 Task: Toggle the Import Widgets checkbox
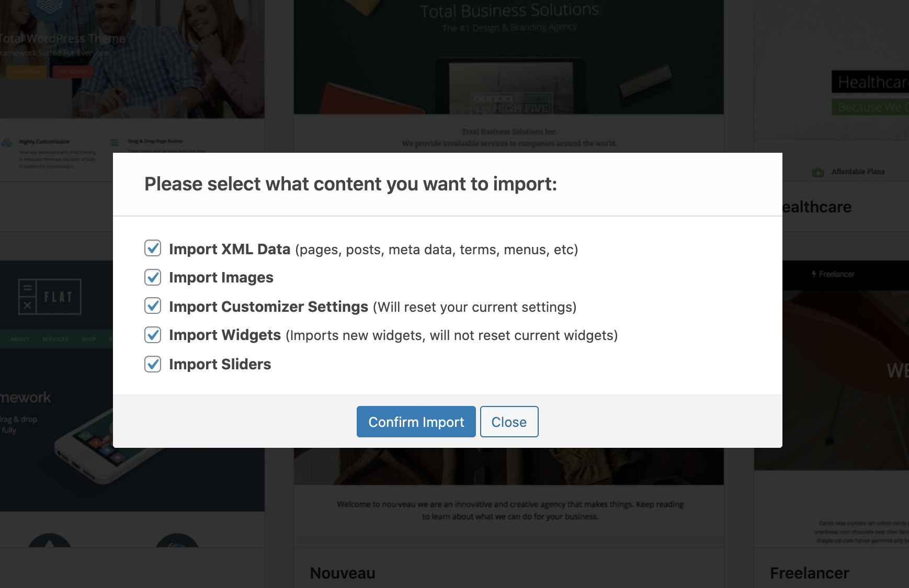(x=152, y=335)
